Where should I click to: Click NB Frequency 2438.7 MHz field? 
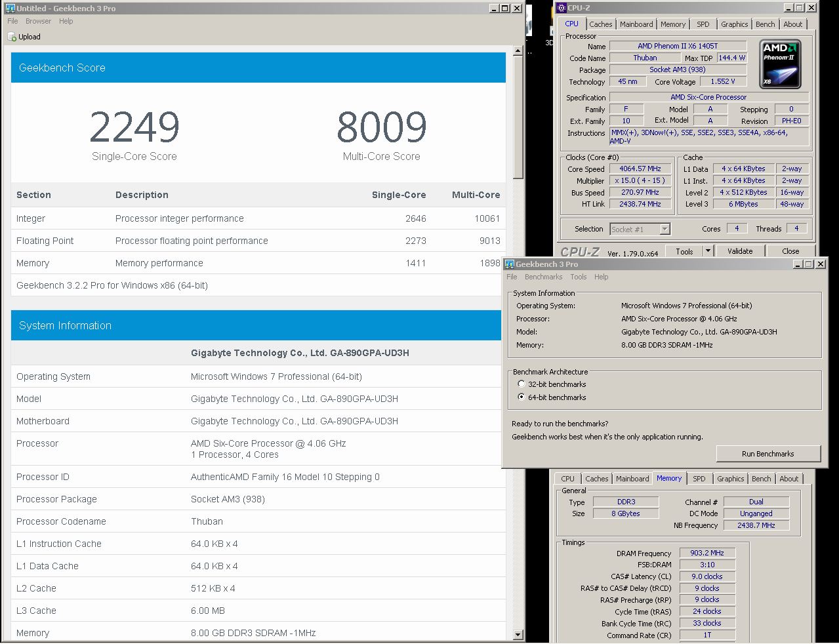[x=756, y=525]
